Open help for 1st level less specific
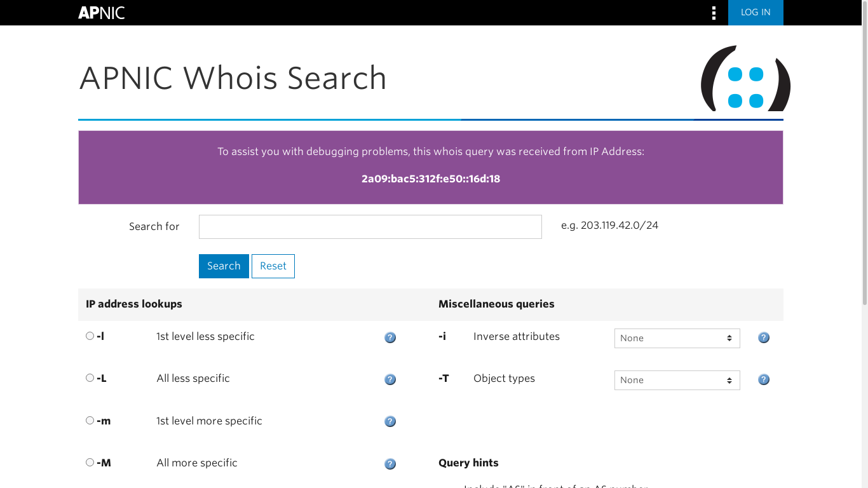This screenshot has width=868, height=488. click(x=390, y=337)
